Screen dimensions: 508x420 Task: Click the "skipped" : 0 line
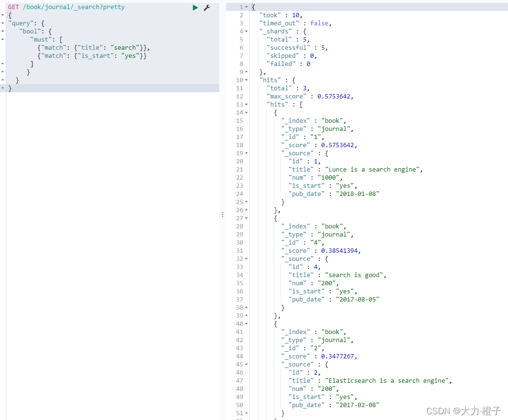(292, 56)
